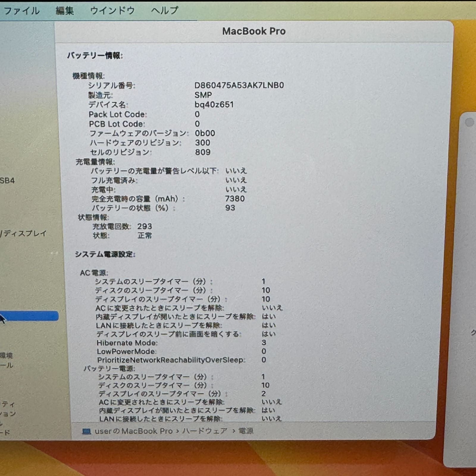476x476 pixels.
Task: Select the highlighted blue sidebar row
Action: pyautogui.click(x=29, y=316)
